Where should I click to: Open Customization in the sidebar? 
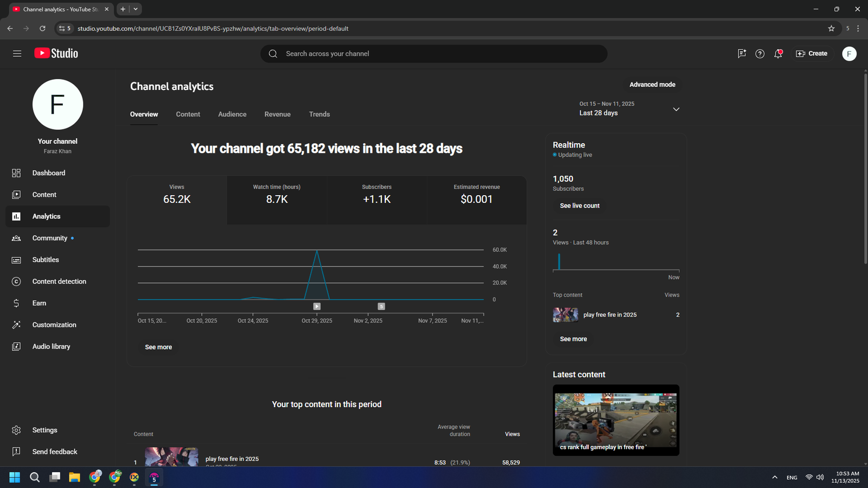pyautogui.click(x=54, y=325)
